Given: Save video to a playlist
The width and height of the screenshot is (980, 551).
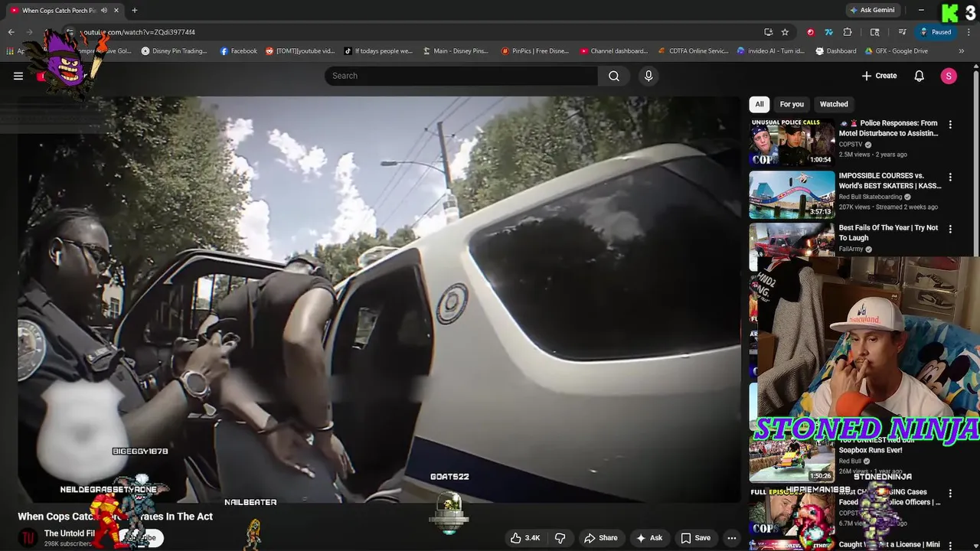Looking at the screenshot, I should point(696,538).
